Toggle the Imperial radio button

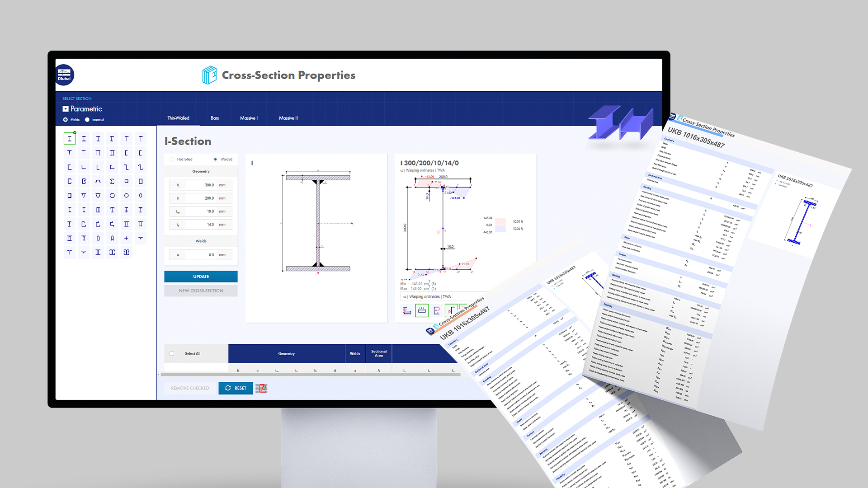click(88, 119)
